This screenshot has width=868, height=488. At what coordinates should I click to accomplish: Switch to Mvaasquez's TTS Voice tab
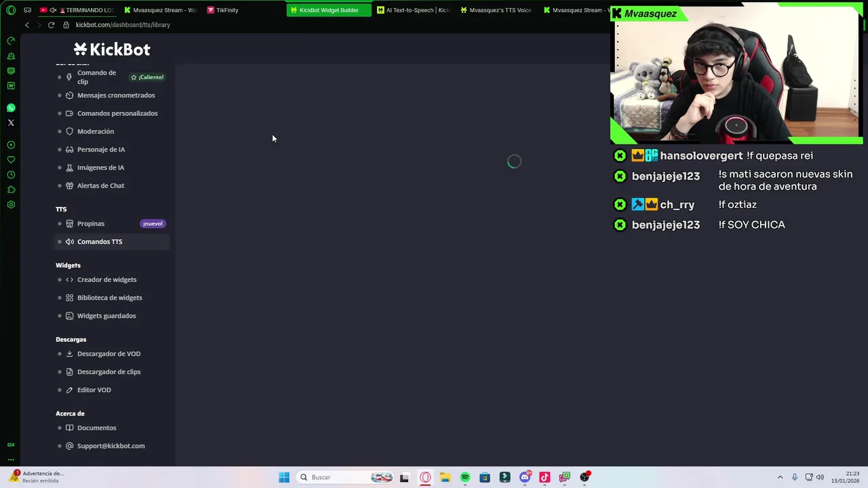pyautogui.click(x=496, y=10)
